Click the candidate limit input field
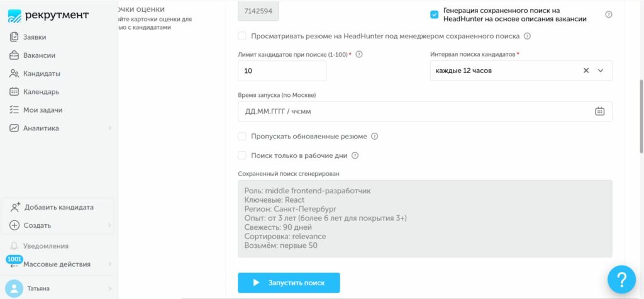 click(282, 71)
